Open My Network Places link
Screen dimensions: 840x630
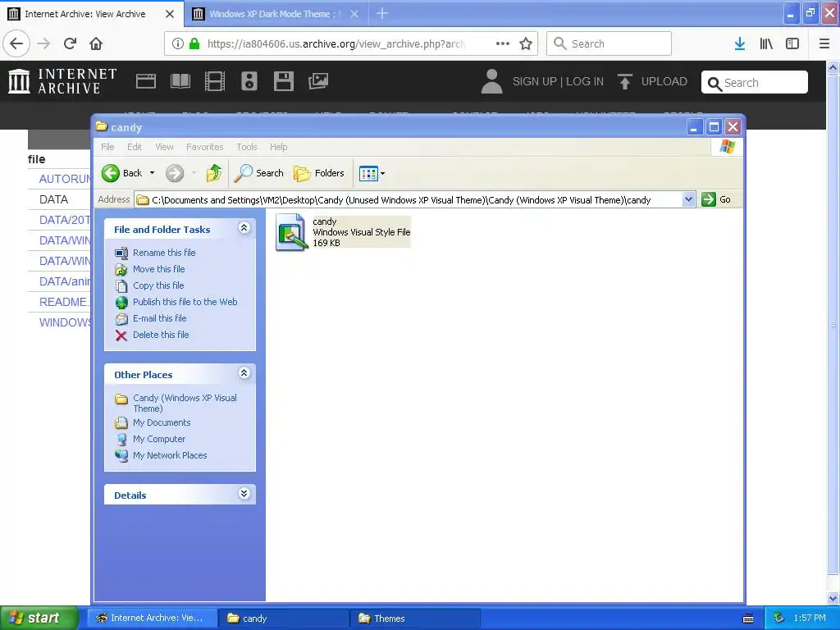169,455
